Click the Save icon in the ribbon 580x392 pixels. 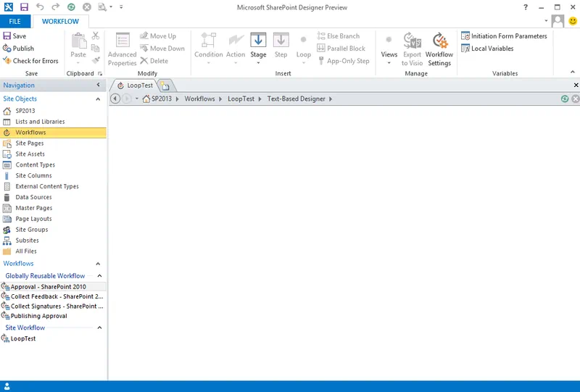pos(7,36)
